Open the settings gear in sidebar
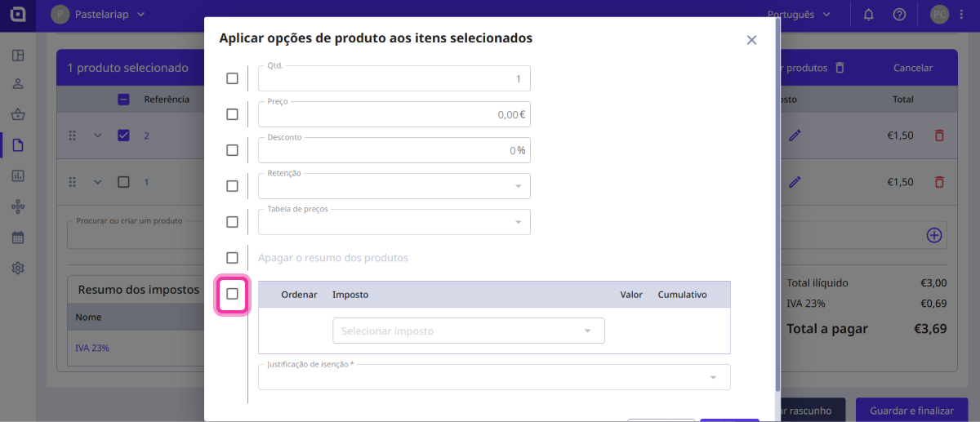This screenshot has width=980, height=422. 18,268
